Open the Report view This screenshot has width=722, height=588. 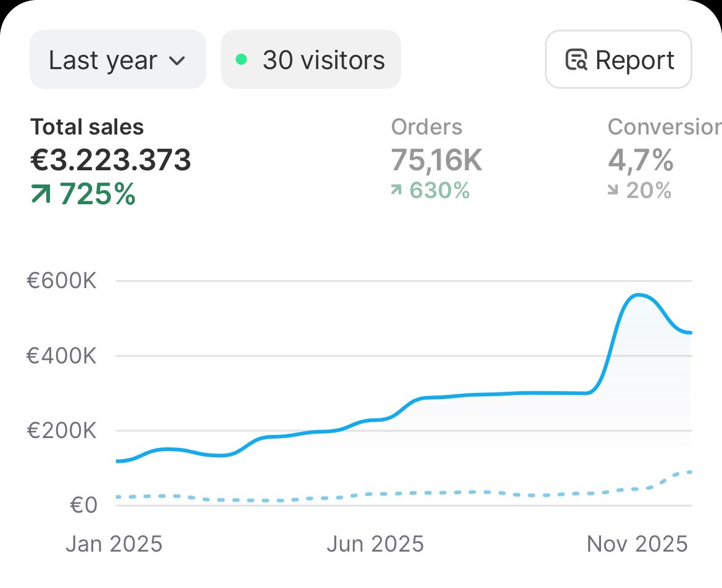coord(618,59)
